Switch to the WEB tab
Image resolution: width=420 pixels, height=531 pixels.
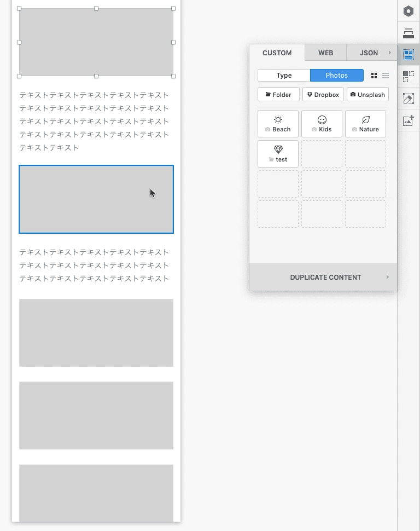(x=325, y=53)
